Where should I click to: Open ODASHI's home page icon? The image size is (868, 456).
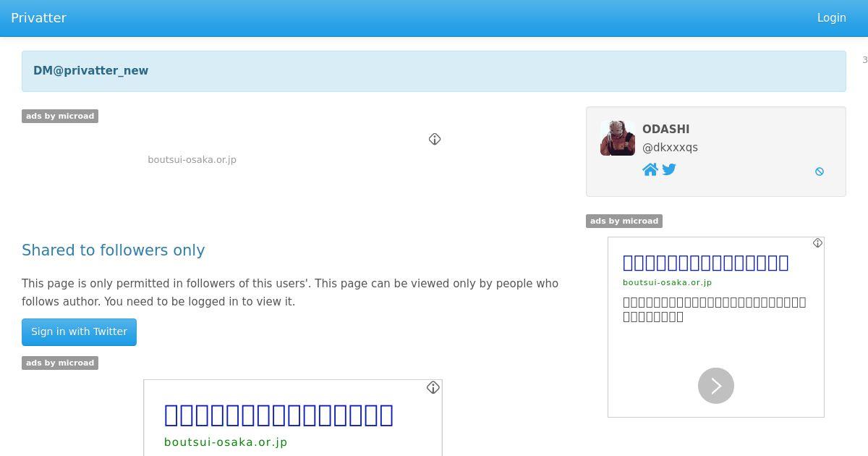[x=650, y=169]
